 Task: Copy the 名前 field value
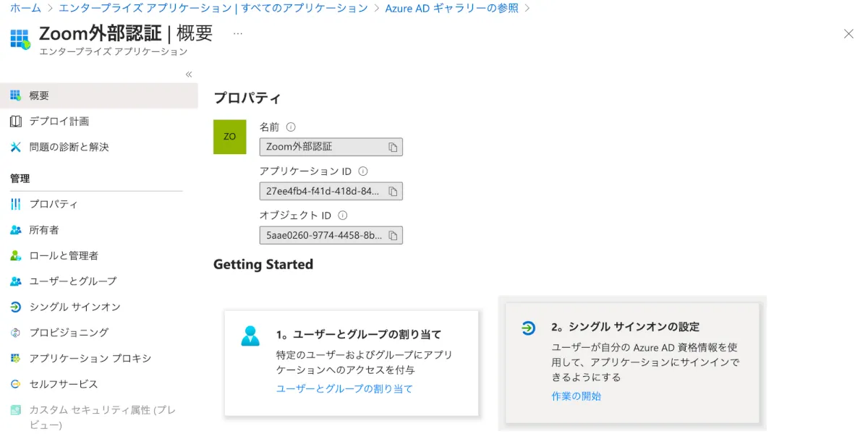tap(393, 147)
